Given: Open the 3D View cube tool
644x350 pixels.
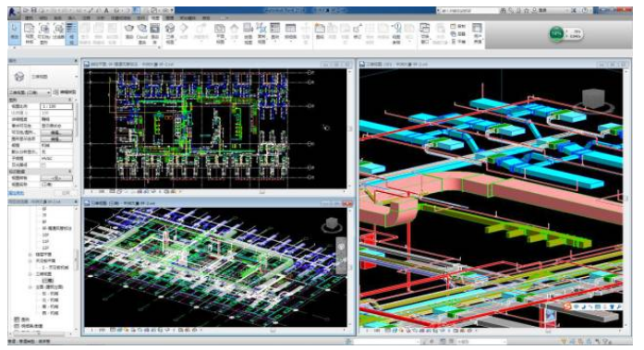Looking at the screenshot, I should pos(170,33).
